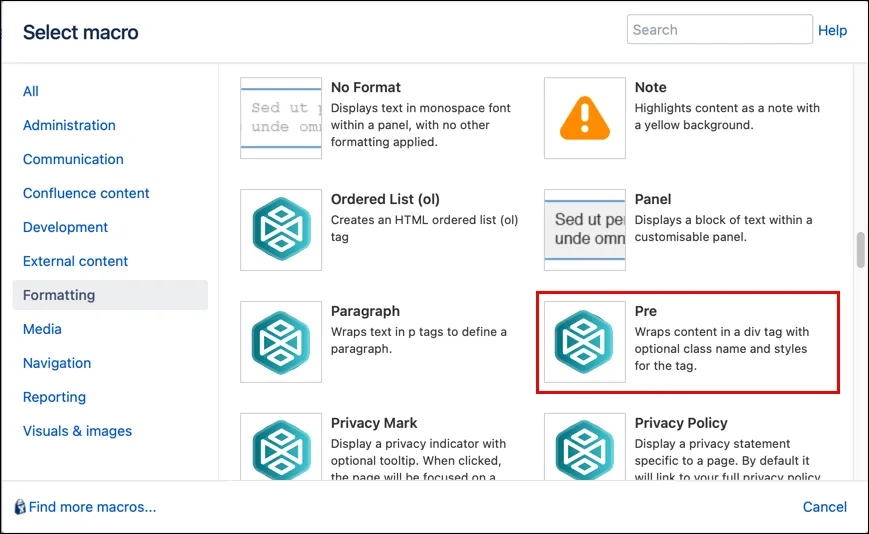Click the marketplace icon beside Find more macros
This screenshot has height=534, width=869.
(20, 507)
